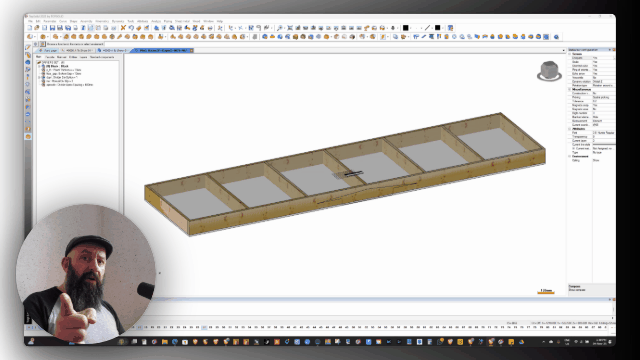The height and width of the screenshot is (360, 640).
Task: Collapse the Miscellaneous section in properties panel
Action: [x=570, y=89]
